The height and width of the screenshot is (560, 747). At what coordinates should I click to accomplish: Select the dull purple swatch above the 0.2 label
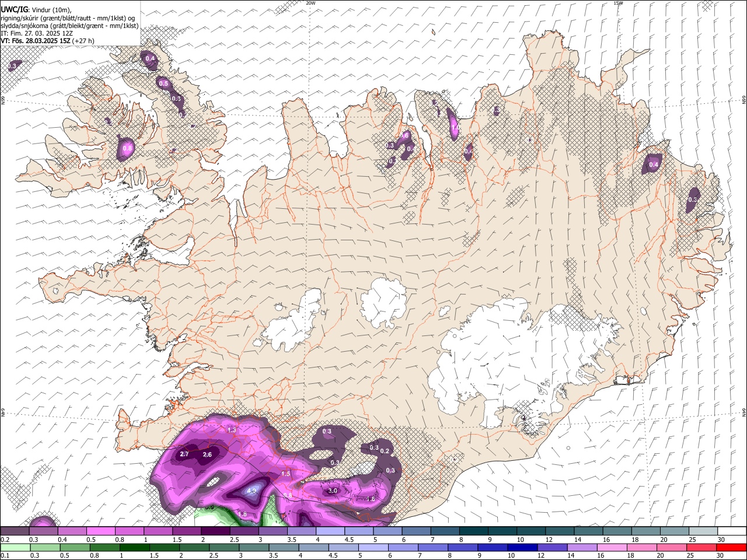[15, 531]
